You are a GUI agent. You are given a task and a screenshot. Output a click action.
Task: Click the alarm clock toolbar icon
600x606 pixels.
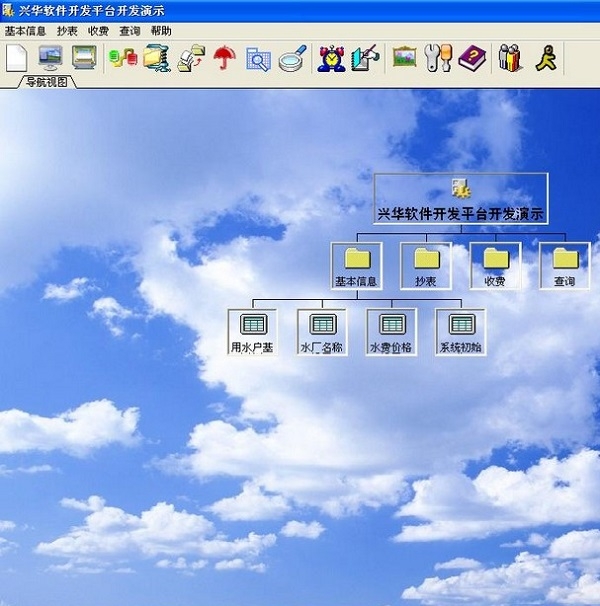point(330,58)
